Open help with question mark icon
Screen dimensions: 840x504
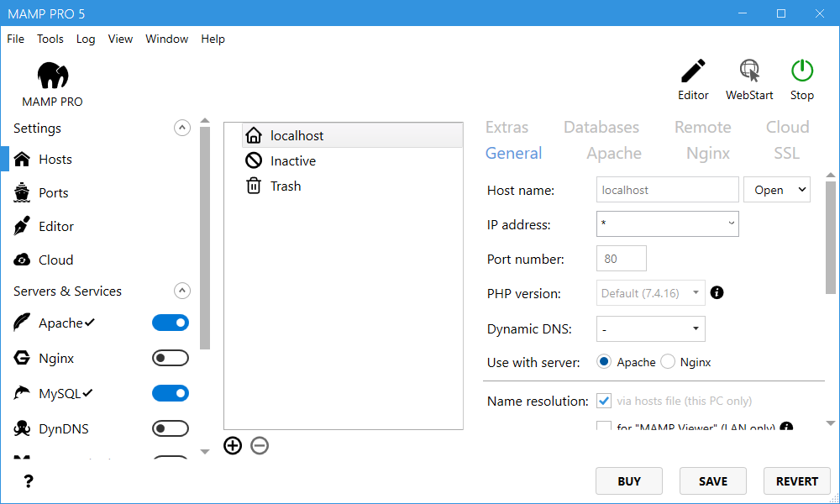pos(29,481)
